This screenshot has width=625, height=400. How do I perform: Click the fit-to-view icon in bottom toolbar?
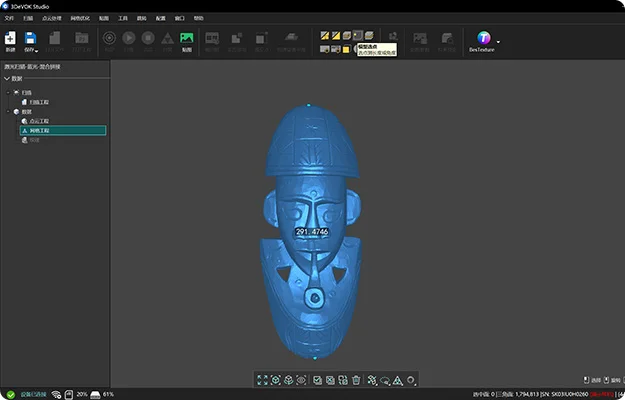pos(263,380)
